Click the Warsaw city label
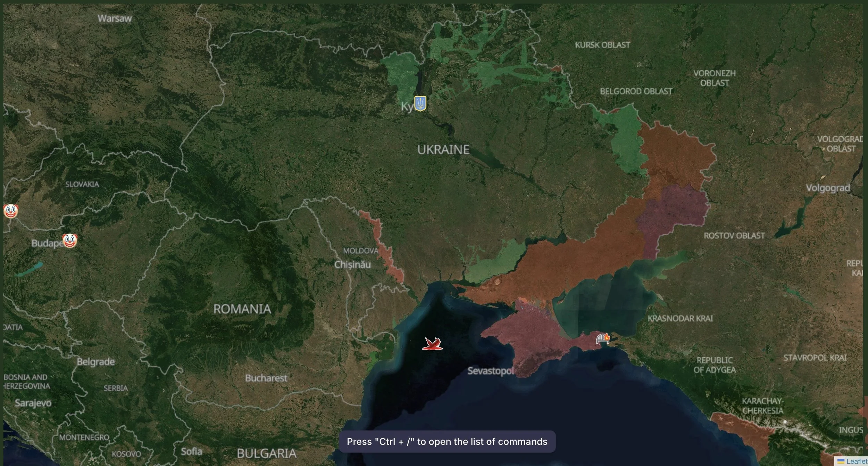The height and width of the screenshot is (466, 868). point(115,18)
